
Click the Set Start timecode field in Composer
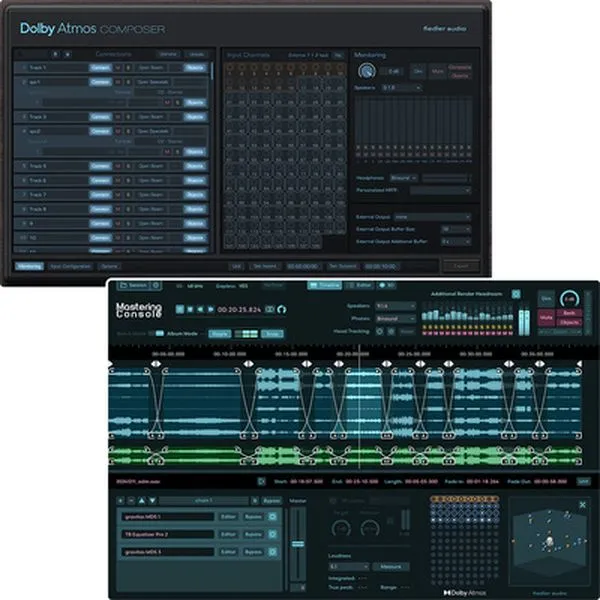point(303,266)
